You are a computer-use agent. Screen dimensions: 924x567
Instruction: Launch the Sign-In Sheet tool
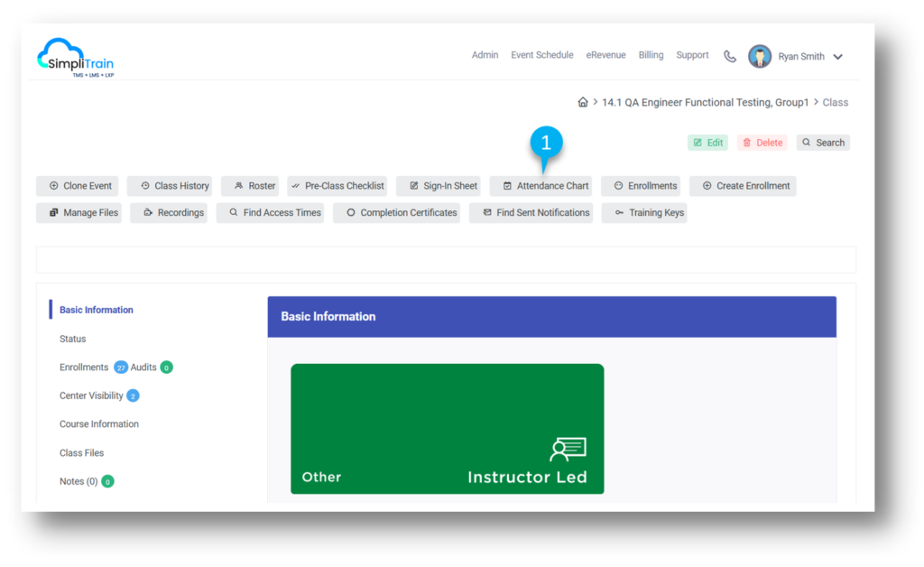(439, 186)
